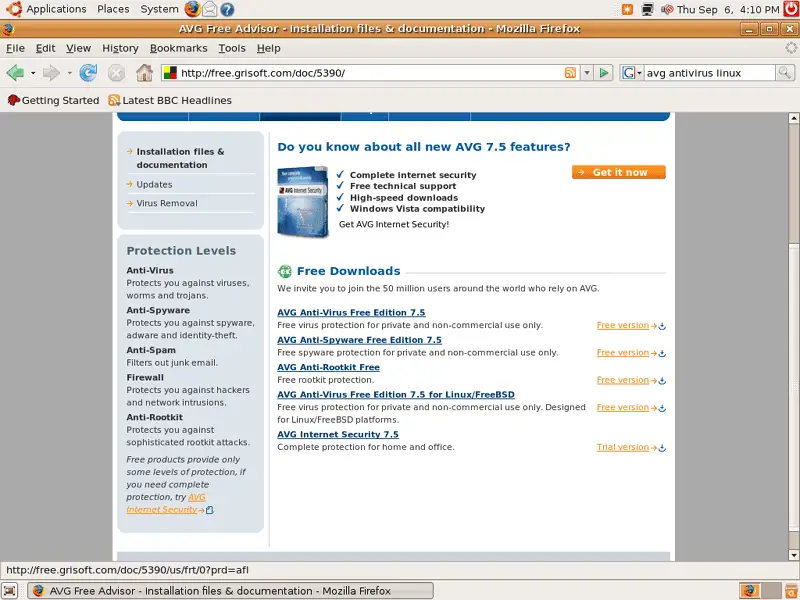Click the Trial version link
The image size is (800, 600).
click(x=622, y=447)
